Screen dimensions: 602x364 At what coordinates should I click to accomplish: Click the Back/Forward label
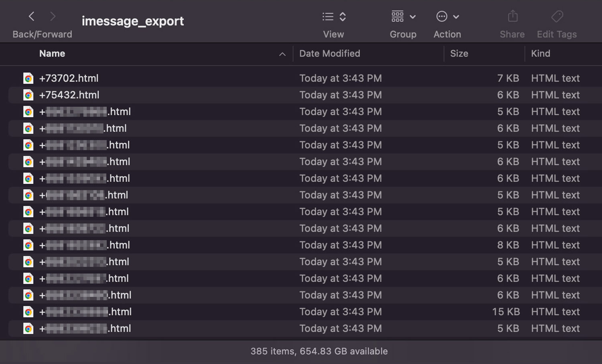point(42,35)
